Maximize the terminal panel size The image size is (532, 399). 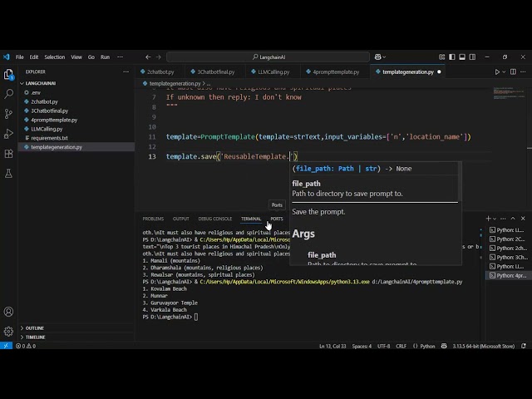[x=513, y=219]
